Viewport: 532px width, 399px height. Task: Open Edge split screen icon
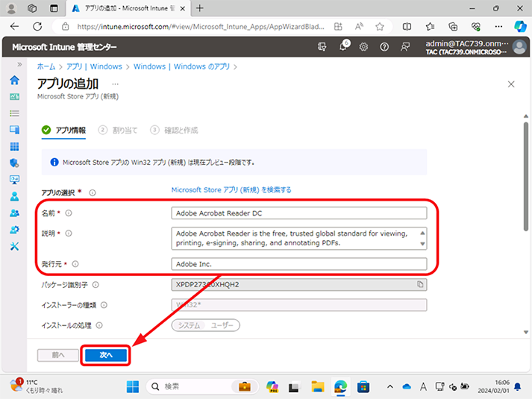407,26
